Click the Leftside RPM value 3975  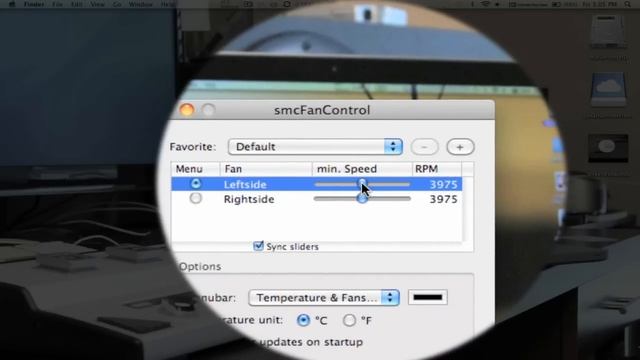(444, 184)
